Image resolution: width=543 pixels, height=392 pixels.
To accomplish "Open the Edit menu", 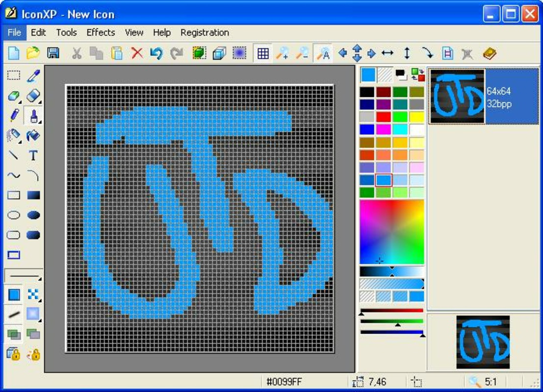I will click(38, 32).
